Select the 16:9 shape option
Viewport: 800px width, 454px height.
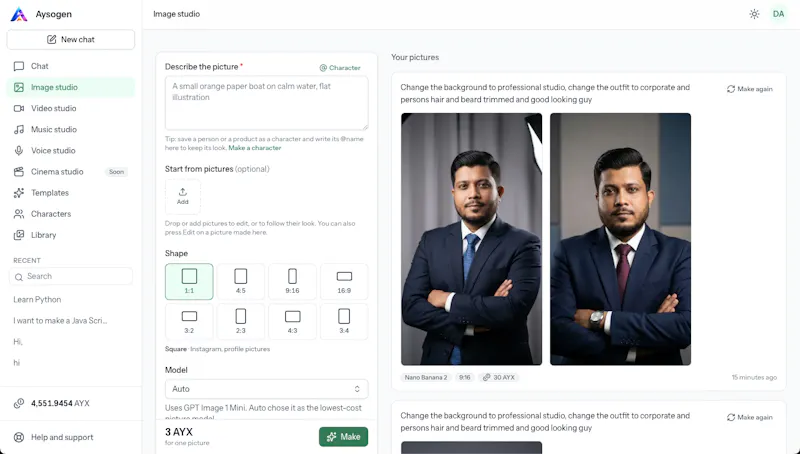coord(344,282)
